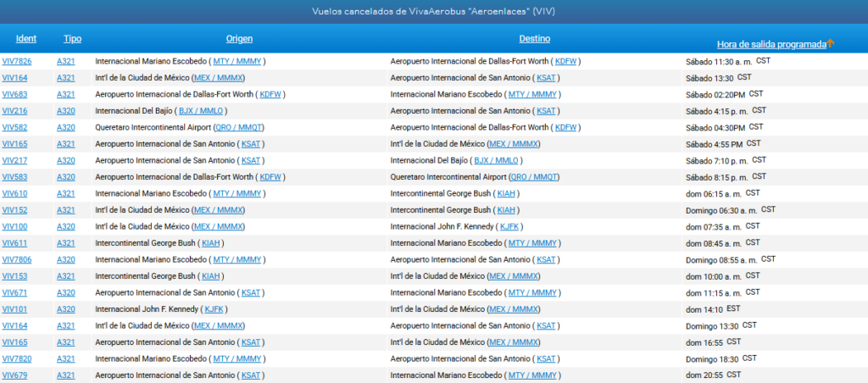The height and width of the screenshot is (383, 868).
Task: Open flight VIV679 in the last row
Action: click(14, 375)
